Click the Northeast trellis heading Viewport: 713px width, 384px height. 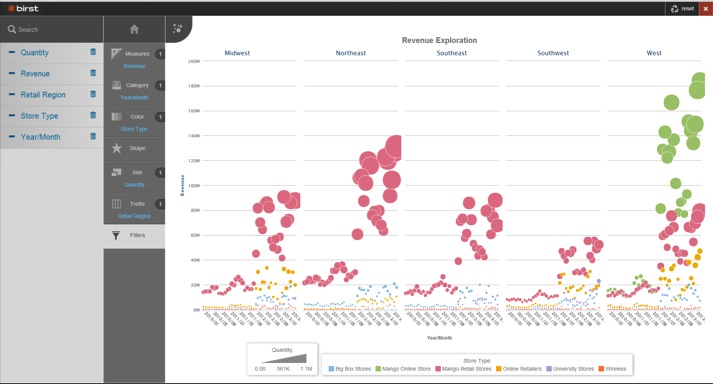click(351, 53)
